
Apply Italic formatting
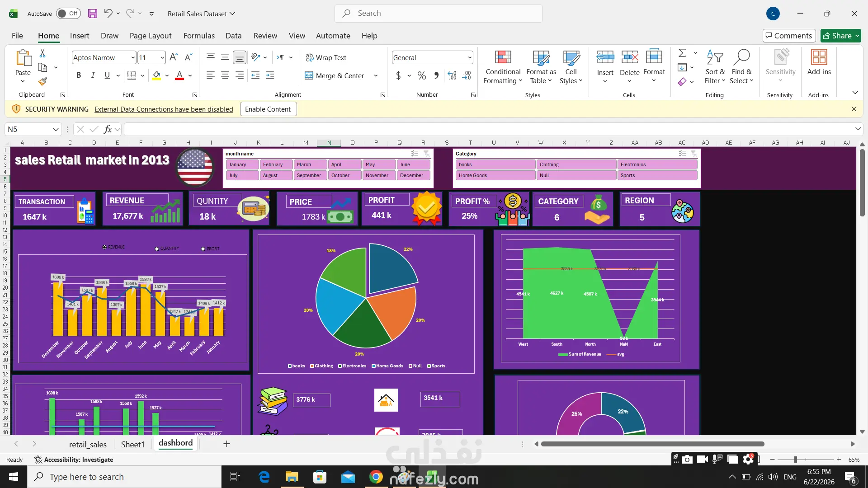(93, 75)
